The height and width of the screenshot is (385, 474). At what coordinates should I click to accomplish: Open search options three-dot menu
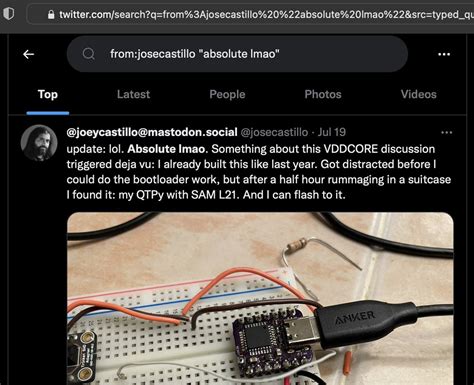(444, 54)
